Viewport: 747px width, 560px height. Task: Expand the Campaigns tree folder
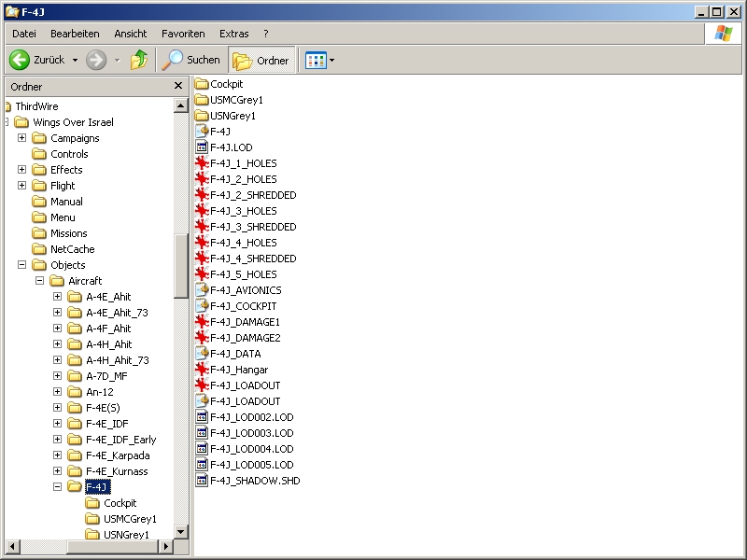(x=21, y=137)
